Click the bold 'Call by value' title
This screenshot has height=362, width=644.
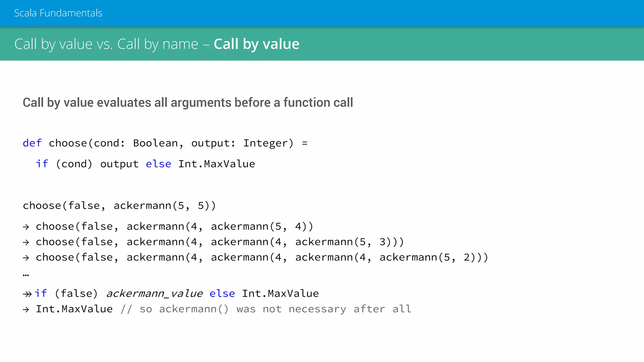coord(256,44)
